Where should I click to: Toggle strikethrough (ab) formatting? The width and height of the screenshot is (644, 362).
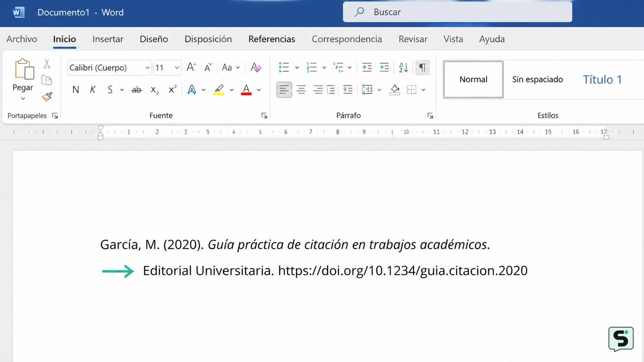pyautogui.click(x=137, y=90)
